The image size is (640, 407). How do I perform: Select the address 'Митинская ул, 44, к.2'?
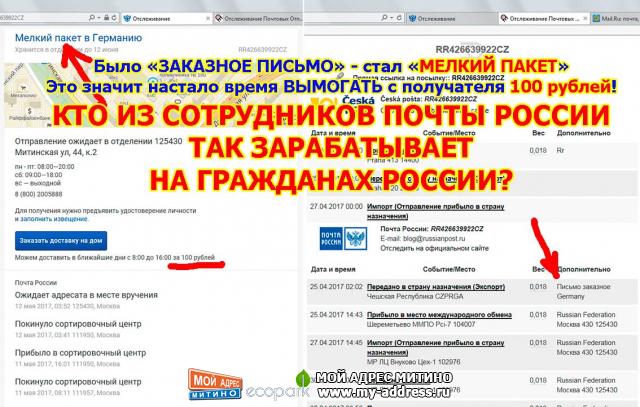tap(56, 152)
